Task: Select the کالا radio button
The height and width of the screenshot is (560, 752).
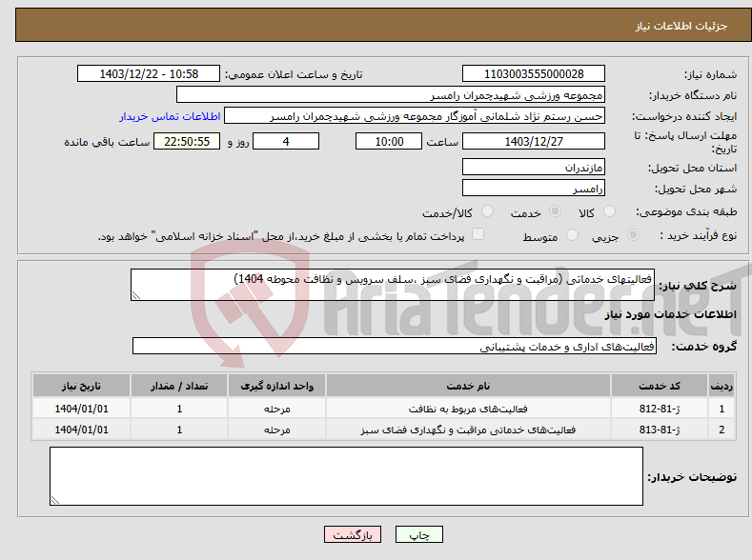Action: (x=609, y=211)
